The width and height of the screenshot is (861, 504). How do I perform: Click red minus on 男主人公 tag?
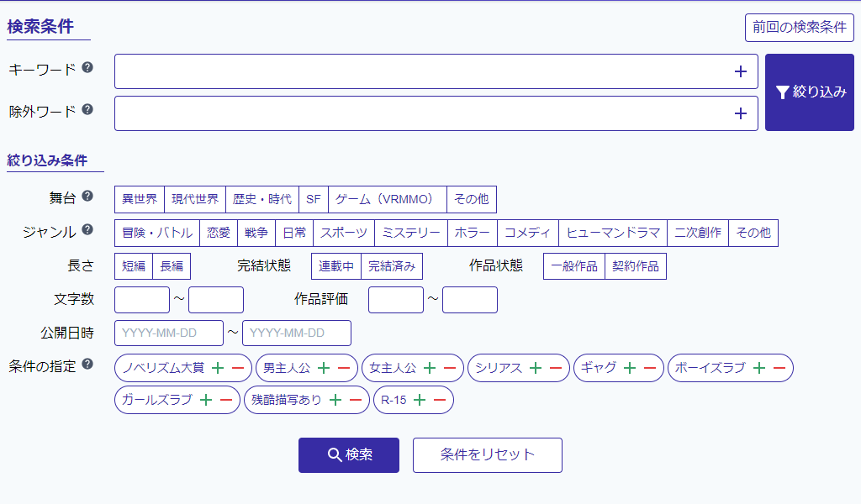[343, 368]
